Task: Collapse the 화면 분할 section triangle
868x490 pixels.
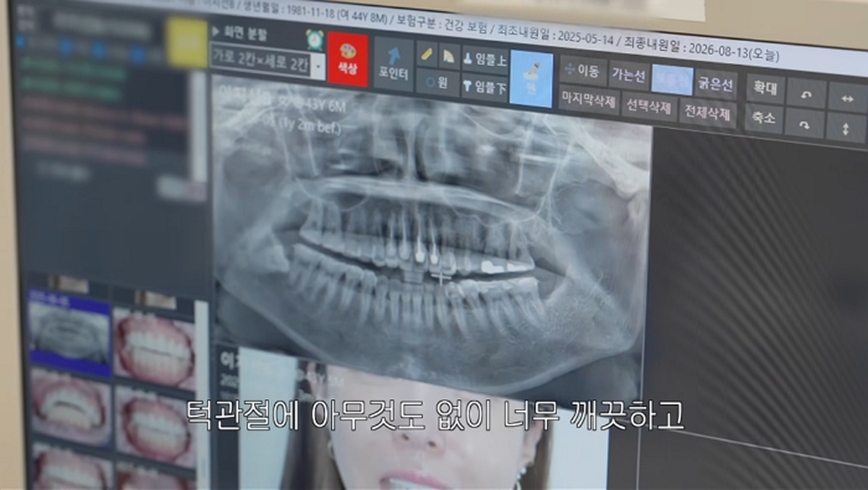Action: (216, 32)
